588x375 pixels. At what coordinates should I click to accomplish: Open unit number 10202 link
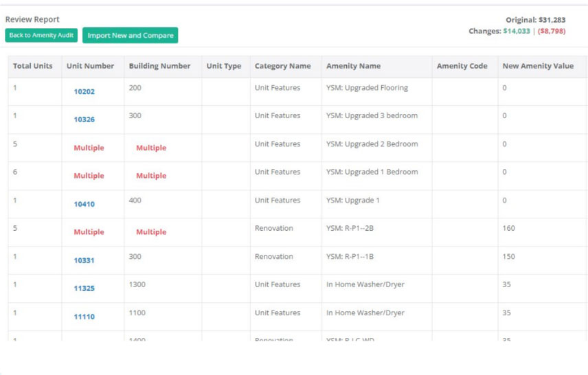[x=84, y=91]
